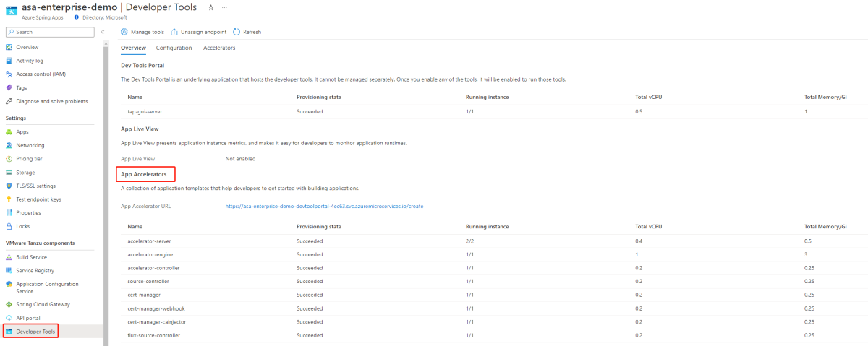Click the TLS/SSL settings shield icon
This screenshot has width=868, height=346.
pos(9,186)
